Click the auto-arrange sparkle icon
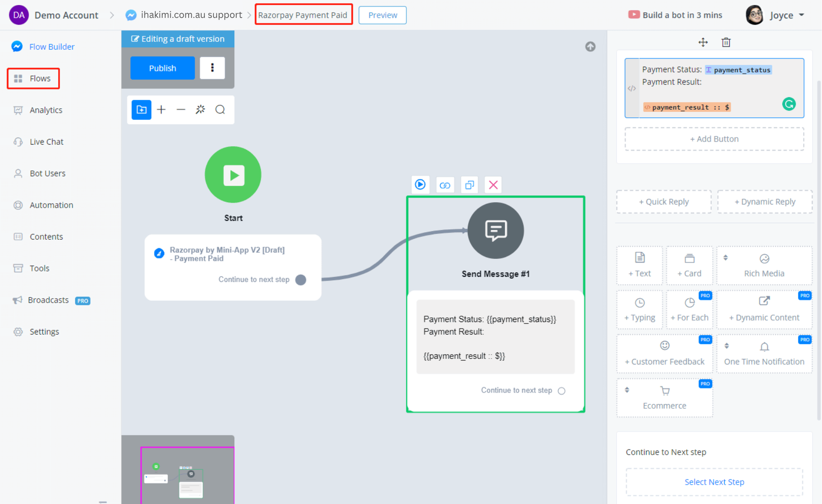Image resolution: width=822 pixels, height=504 pixels. click(200, 110)
